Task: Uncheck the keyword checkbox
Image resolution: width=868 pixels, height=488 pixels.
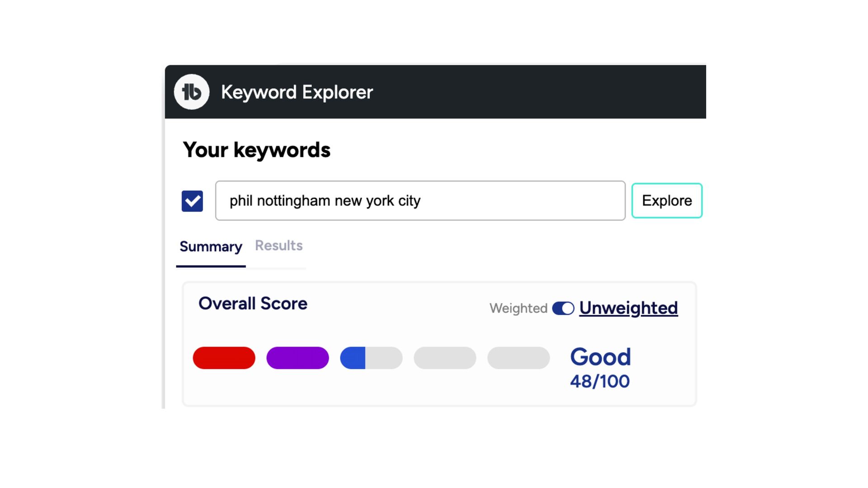Action: tap(192, 201)
